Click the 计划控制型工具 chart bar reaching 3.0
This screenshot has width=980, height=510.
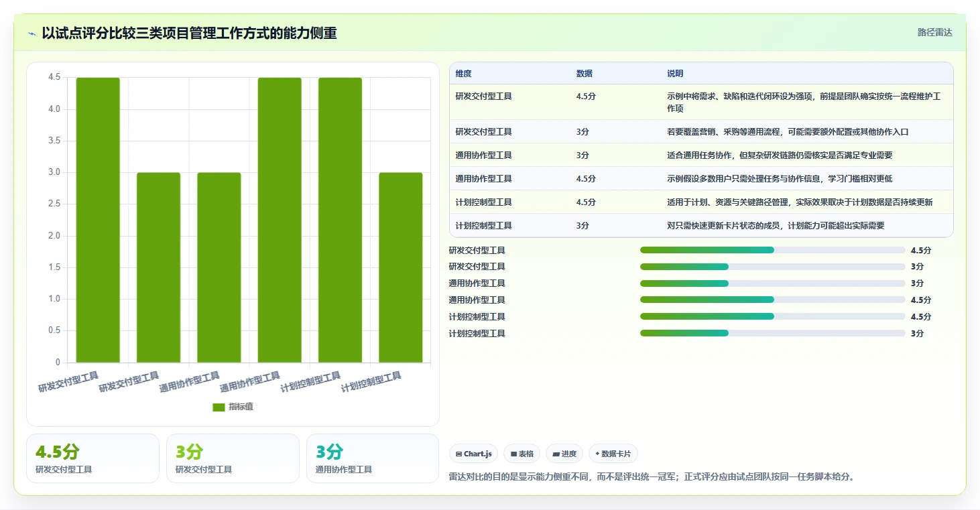tap(401, 267)
